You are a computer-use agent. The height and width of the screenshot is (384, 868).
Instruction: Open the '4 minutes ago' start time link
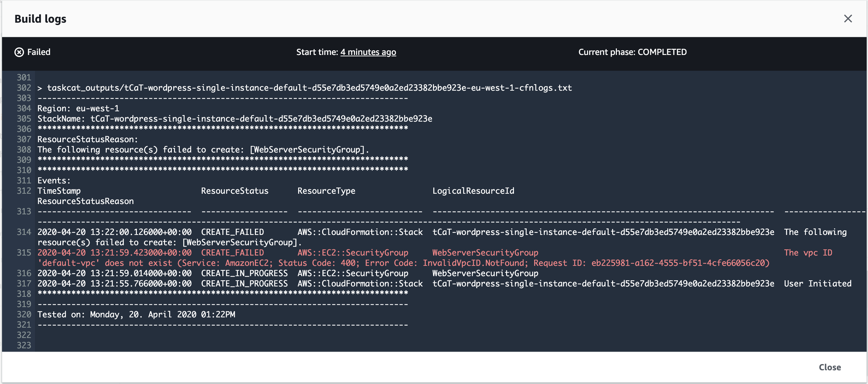pos(368,52)
